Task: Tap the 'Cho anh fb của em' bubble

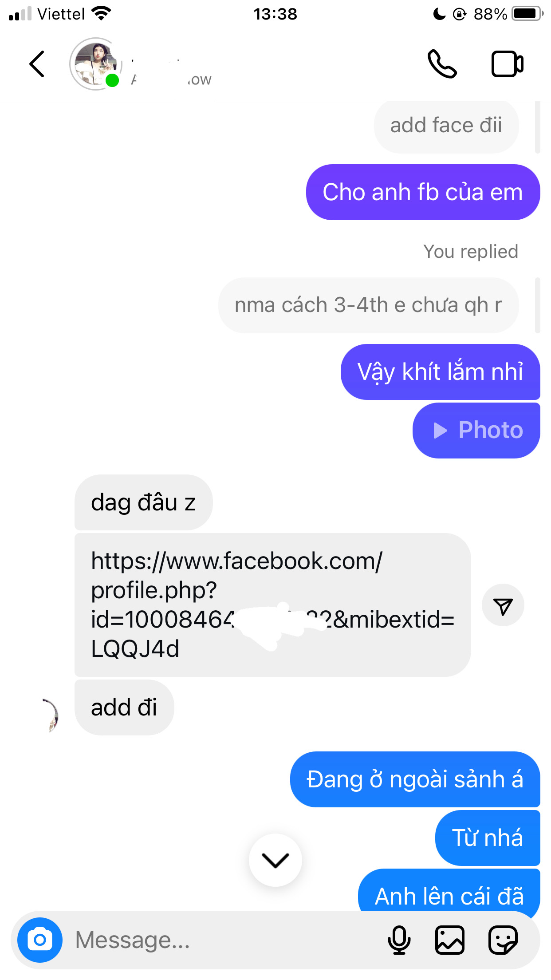Action: pyautogui.click(x=423, y=192)
